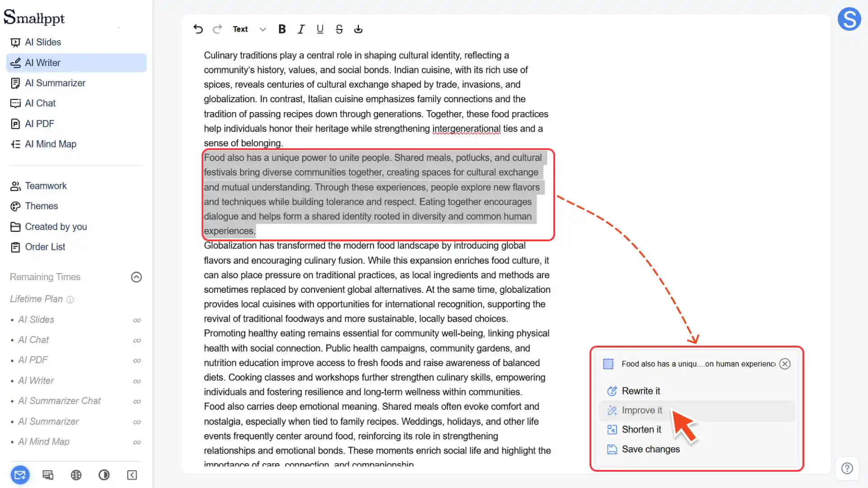
Task: Click the AI Mind Map branch icon
Action: [15, 144]
